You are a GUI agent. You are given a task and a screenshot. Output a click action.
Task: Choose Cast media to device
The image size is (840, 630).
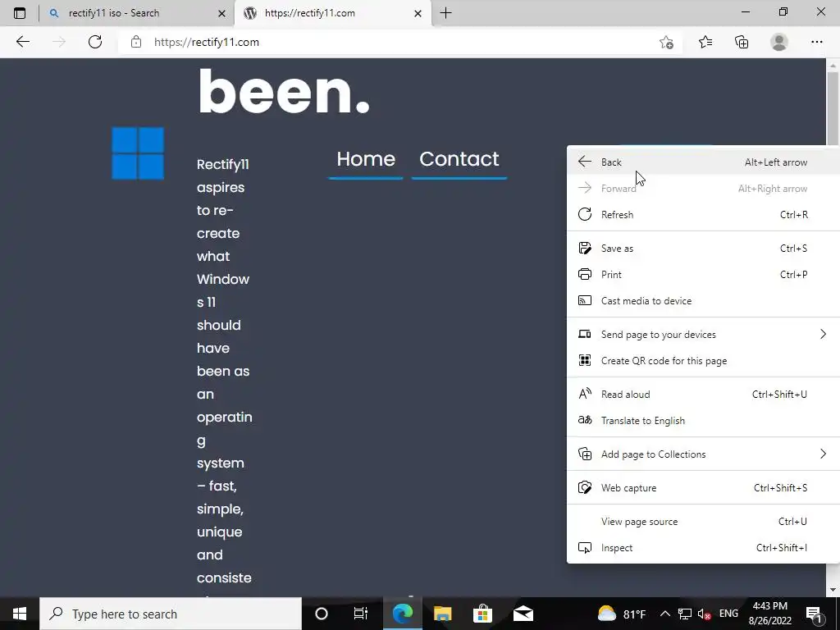tap(703, 300)
